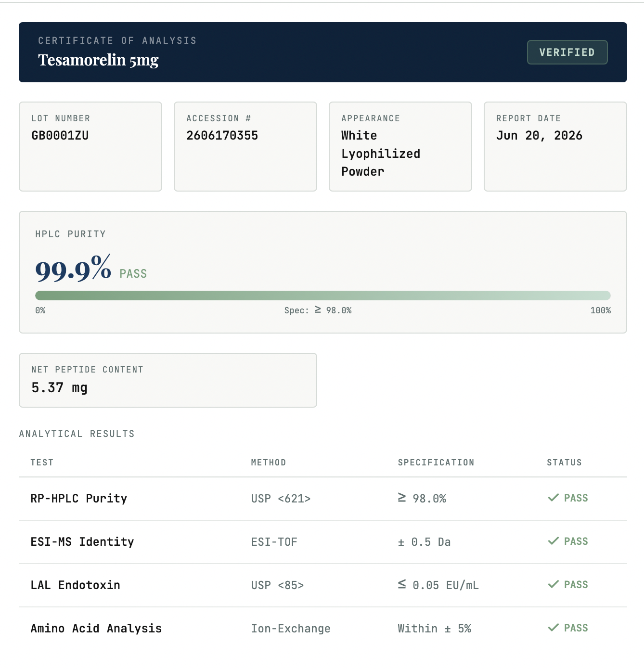Click the Report Date Jun 20, 2026

[539, 136]
